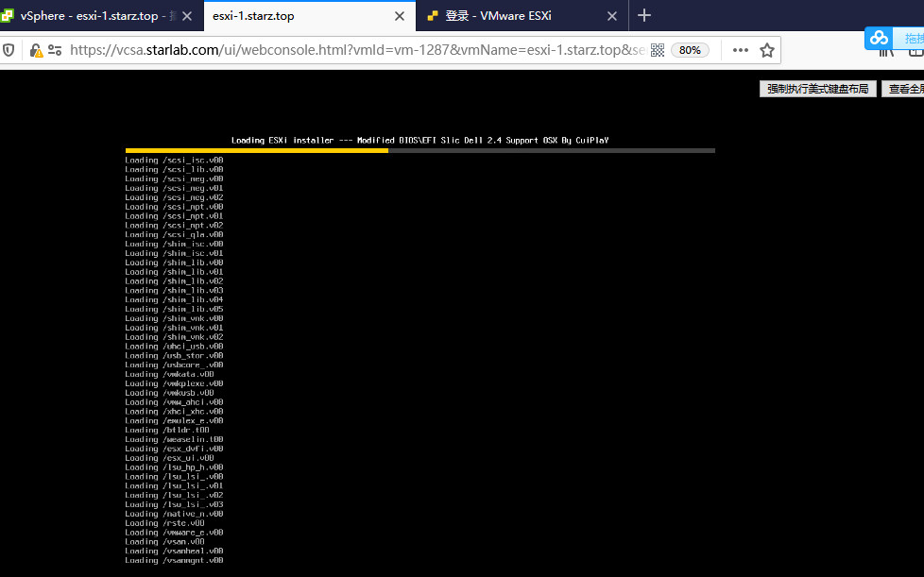The height and width of the screenshot is (577, 924).
Task: Click the 'Loading /vmw_ahci.v00' line
Action: pyautogui.click(x=174, y=402)
